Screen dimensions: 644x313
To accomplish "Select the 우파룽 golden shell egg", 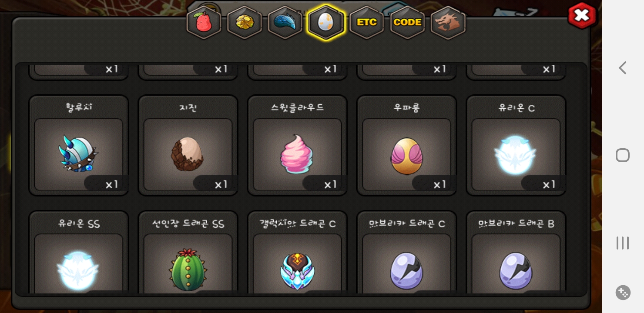I will tap(406, 146).
